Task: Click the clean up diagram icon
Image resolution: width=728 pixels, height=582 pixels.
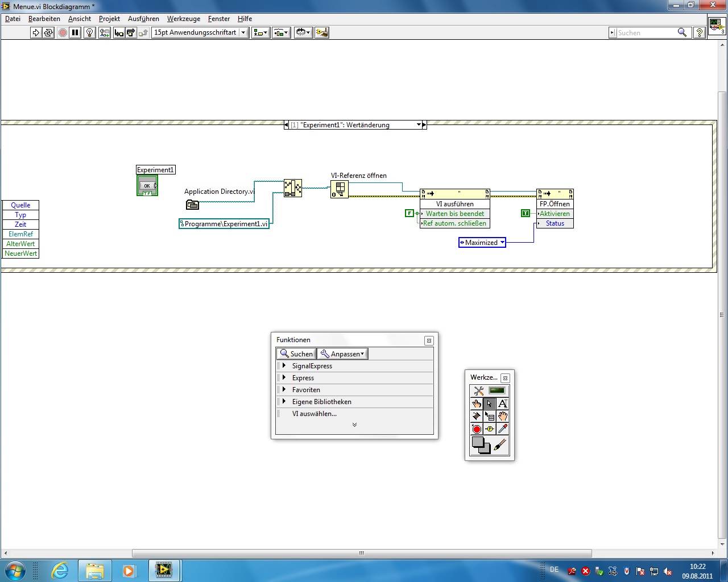Action: pos(322,33)
